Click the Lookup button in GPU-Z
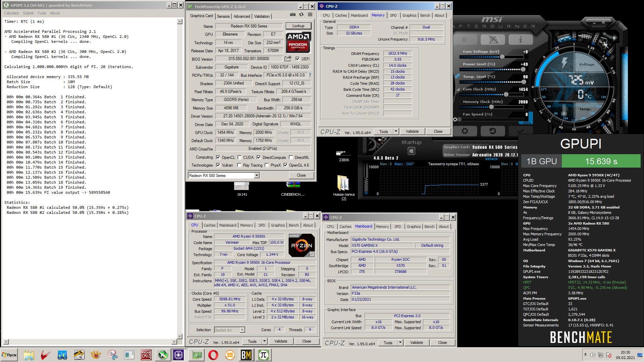Viewport: 644px width, 362px height. [x=298, y=26]
